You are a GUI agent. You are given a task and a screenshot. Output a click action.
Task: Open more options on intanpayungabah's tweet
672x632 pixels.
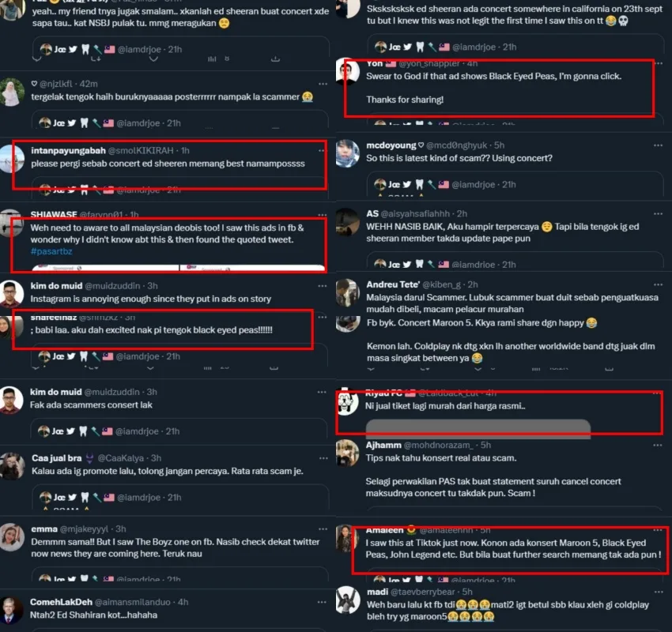pyautogui.click(x=320, y=151)
